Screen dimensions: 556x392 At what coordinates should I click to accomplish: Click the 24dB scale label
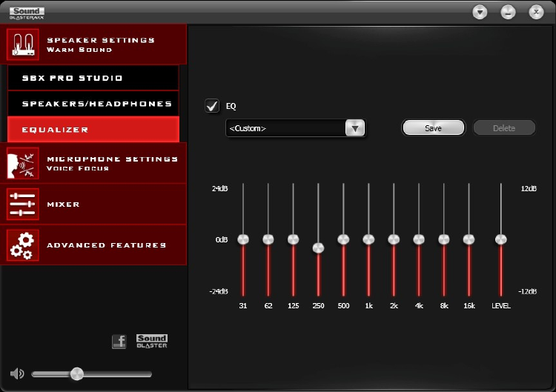tap(220, 188)
